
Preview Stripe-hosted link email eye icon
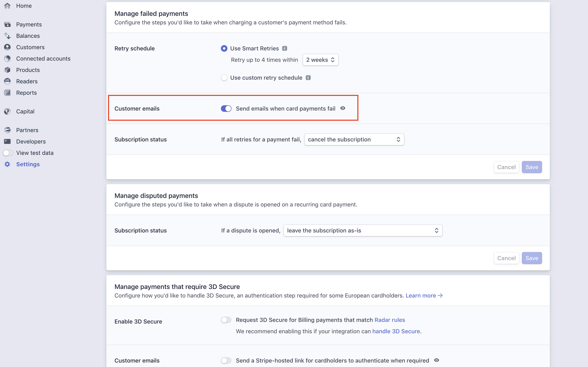(x=437, y=360)
